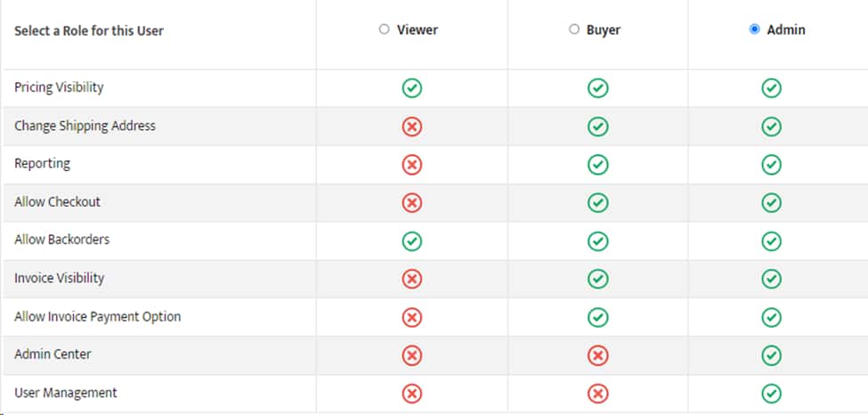Click Admin's Admin Center green check icon
The width and height of the screenshot is (868, 415).
(x=771, y=355)
